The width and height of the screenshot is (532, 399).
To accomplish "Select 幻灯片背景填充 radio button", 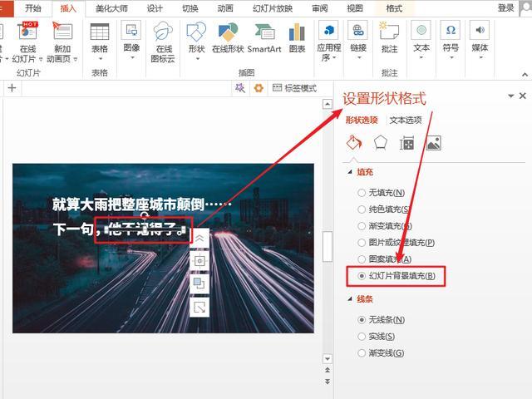I will point(361,275).
